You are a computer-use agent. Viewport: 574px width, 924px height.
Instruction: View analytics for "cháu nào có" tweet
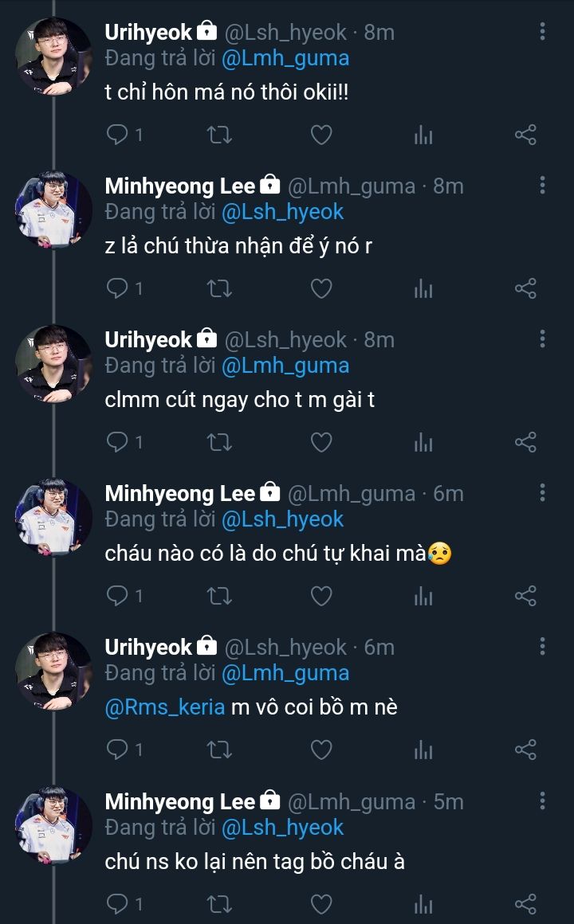click(x=423, y=596)
